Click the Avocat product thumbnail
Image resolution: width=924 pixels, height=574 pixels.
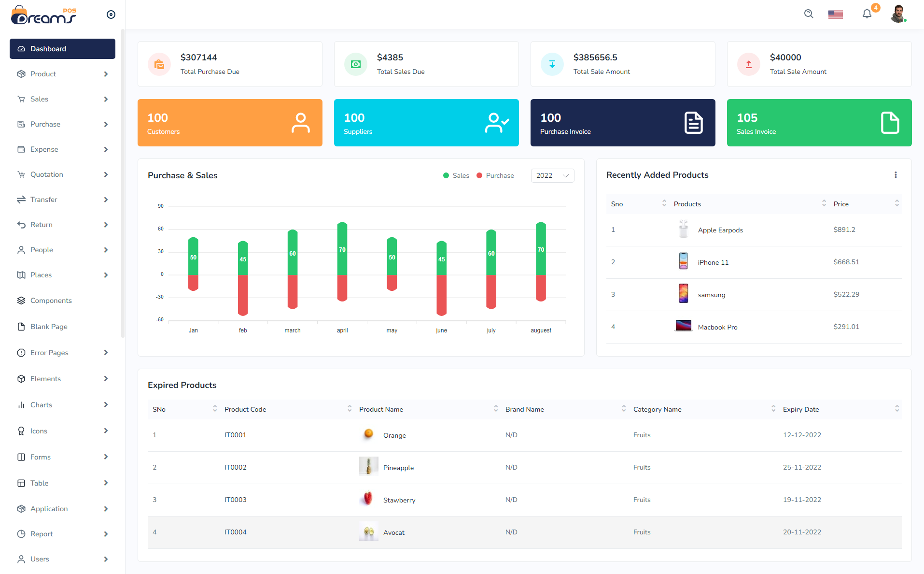tap(369, 531)
